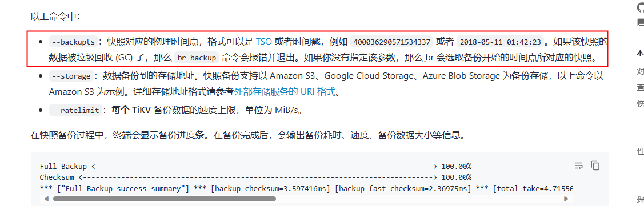Open the TSO link

point(263,42)
